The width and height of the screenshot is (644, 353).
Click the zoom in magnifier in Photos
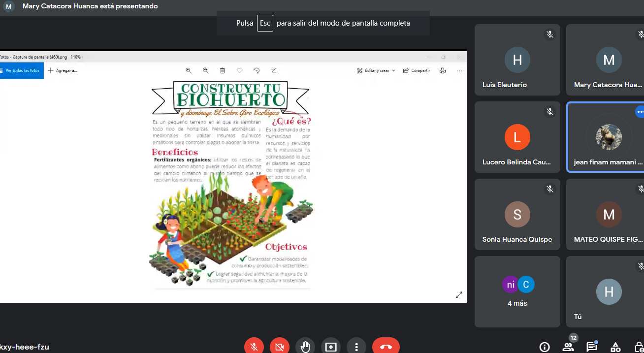click(189, 70)
